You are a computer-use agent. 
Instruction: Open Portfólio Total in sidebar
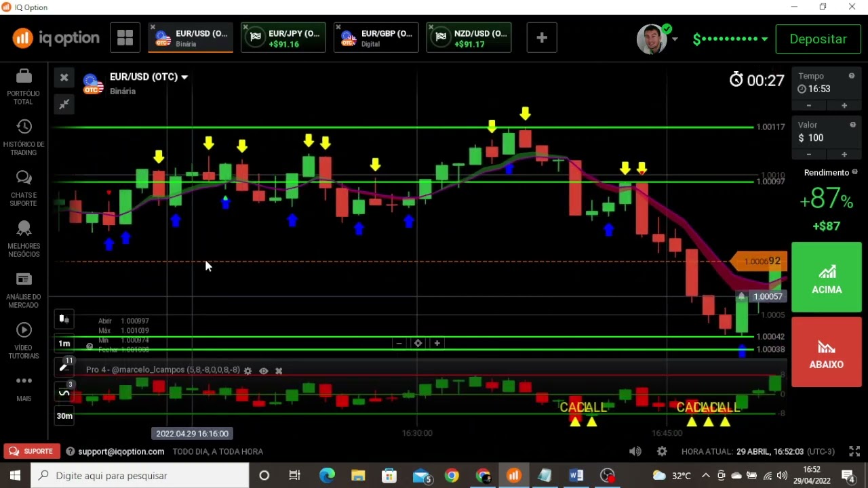click(x=24, y=87)
